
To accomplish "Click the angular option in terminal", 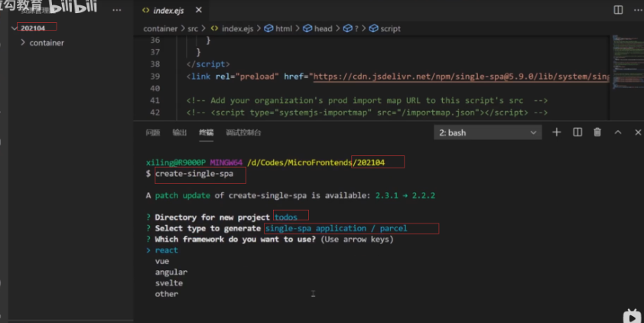I will 171,272.
